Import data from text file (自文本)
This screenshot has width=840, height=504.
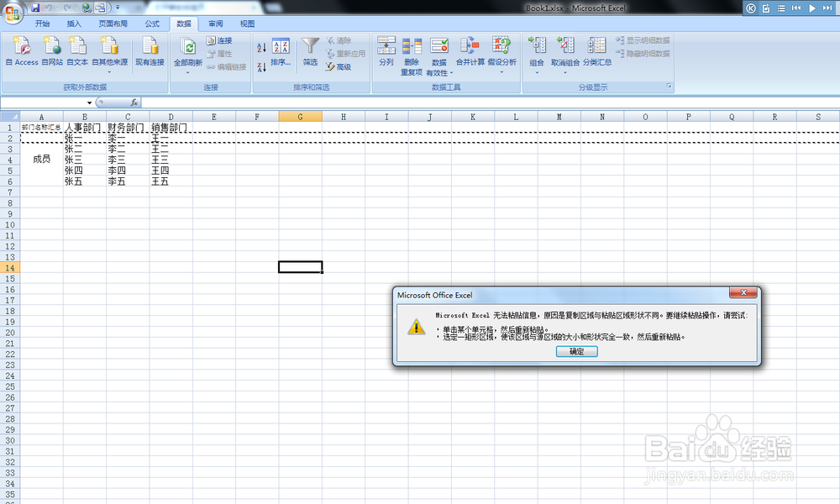coord(77,51)
